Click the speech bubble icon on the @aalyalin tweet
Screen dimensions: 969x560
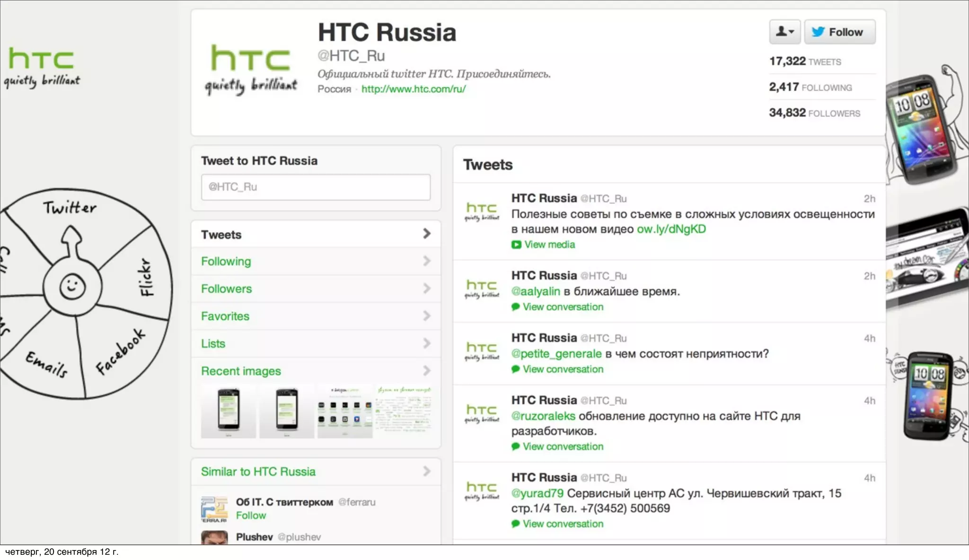(x=516, y=307)
